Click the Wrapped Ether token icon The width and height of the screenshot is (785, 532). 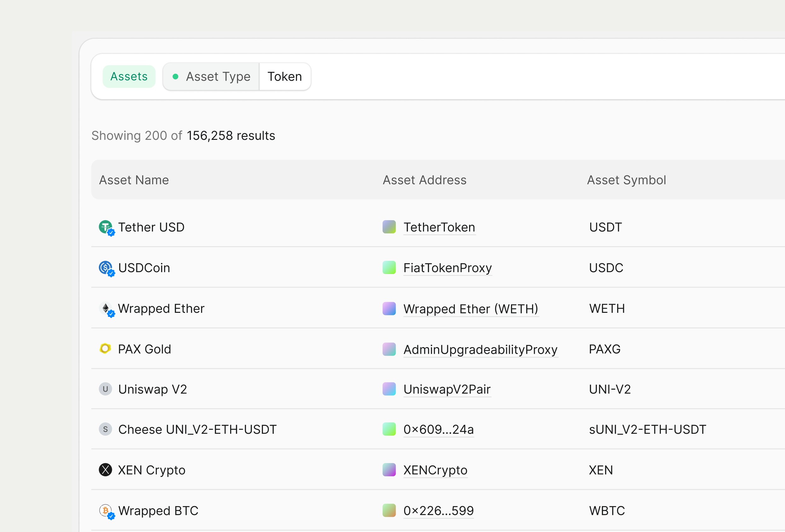105,308
